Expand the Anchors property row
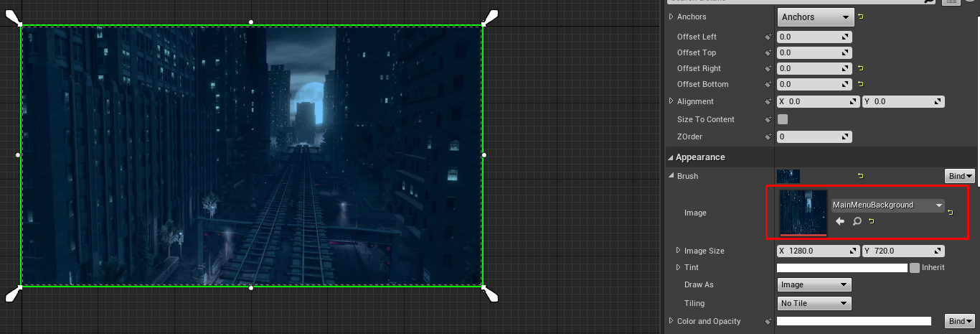Image resolution: width=980 pixels, height=334 pixels. tap(672, 17)
